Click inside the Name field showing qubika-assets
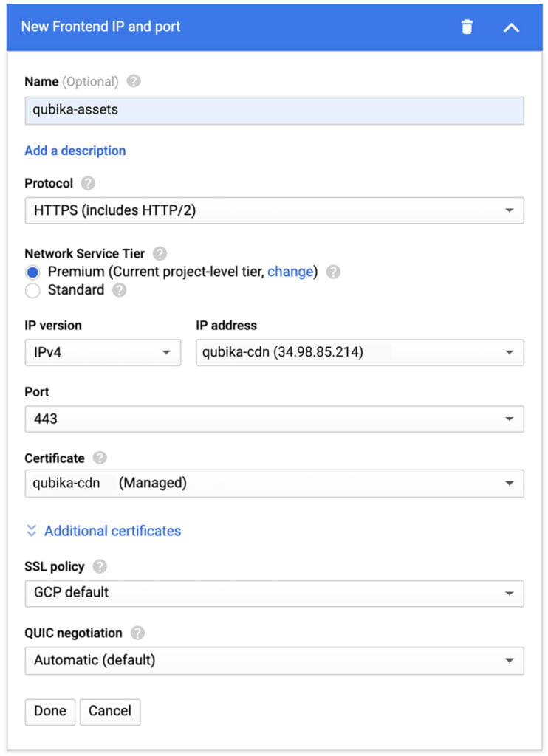The height and width of the screenshot is (756, 548). tap(273, 109)
